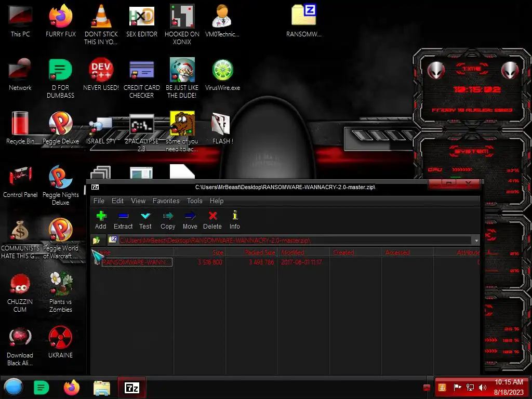Select the FURRY FUX Firefox icon

coord(61,21)
